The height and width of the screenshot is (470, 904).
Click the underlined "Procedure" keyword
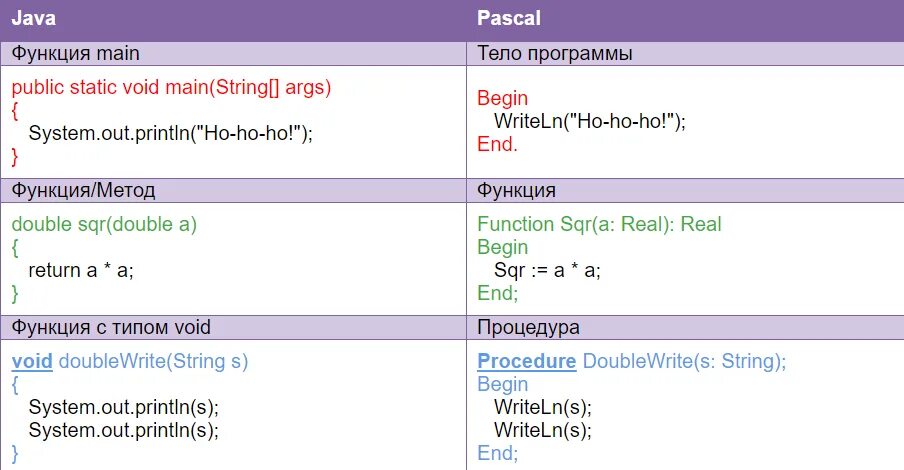tap(526, 361)
